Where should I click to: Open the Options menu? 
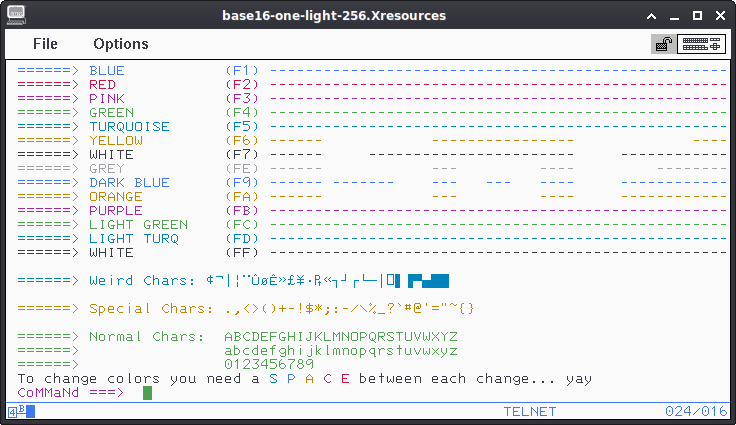pyautogui.click(x=121, y=44)
